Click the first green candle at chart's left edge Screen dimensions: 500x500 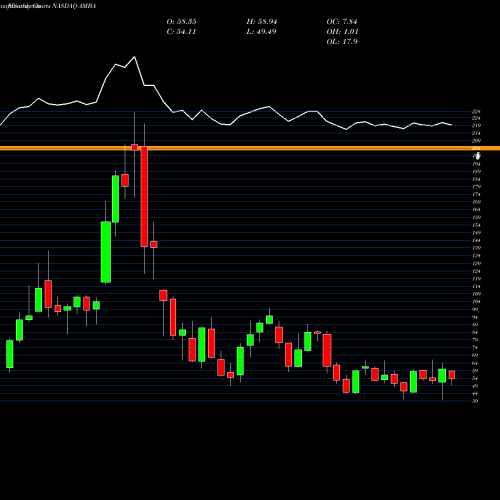[x=10, y=354]
